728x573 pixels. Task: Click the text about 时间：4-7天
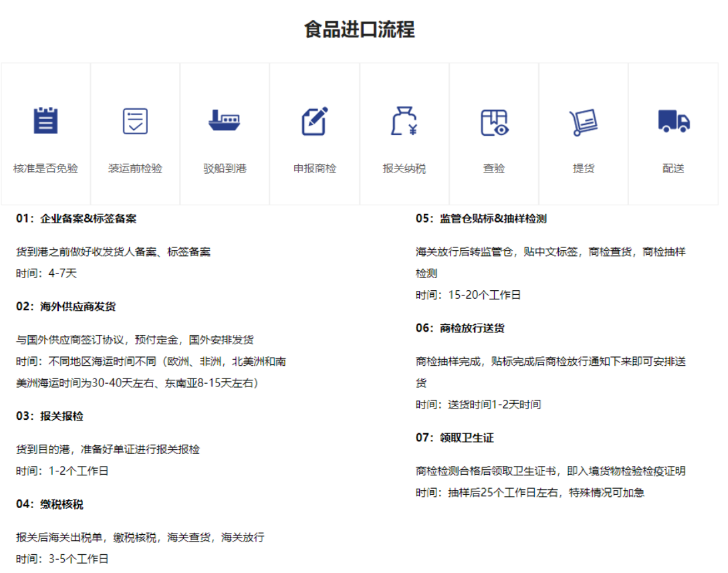45,273
